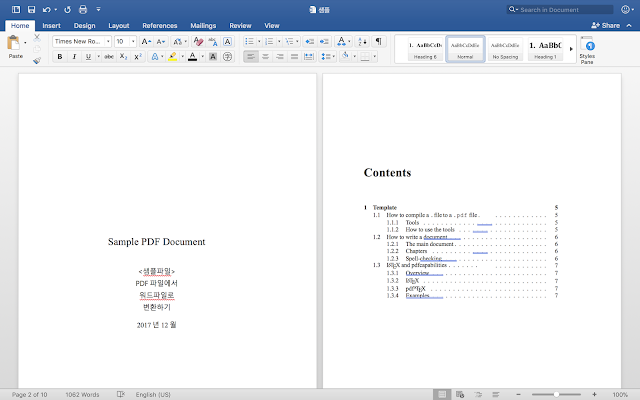Click the redo arrow in the title bar
The width and height of the screenshot is (640, 400).
[x=67, y=9]
